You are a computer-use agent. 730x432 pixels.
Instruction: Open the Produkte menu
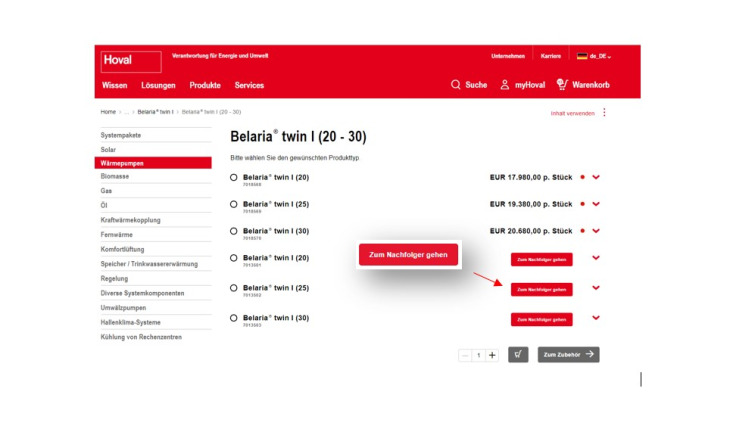click(205, 85)
